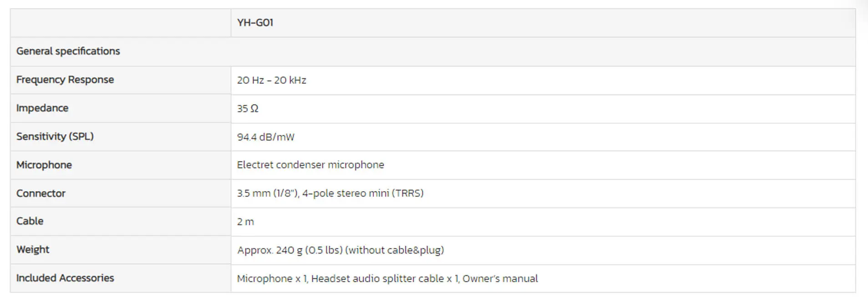This screenshot has height=304, width=868.
Task: Click the Sensitivity (SPL) label
Action: 55,136
